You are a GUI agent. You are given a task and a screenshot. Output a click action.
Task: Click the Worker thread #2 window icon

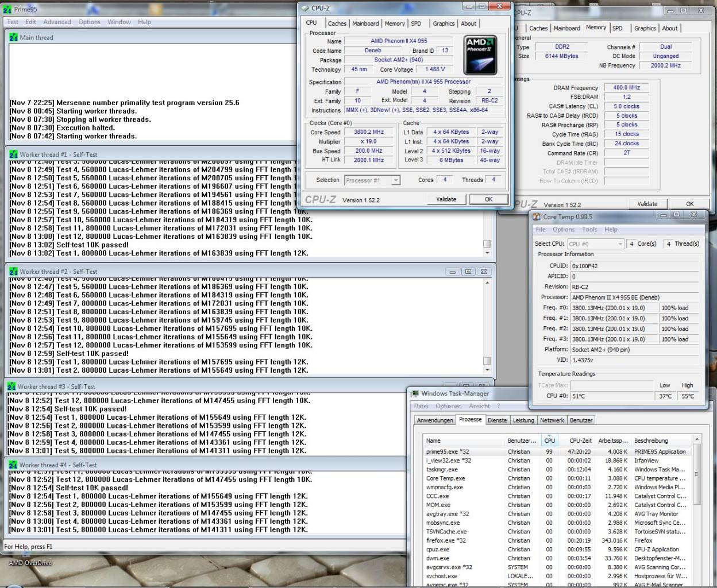coord(13,272)
